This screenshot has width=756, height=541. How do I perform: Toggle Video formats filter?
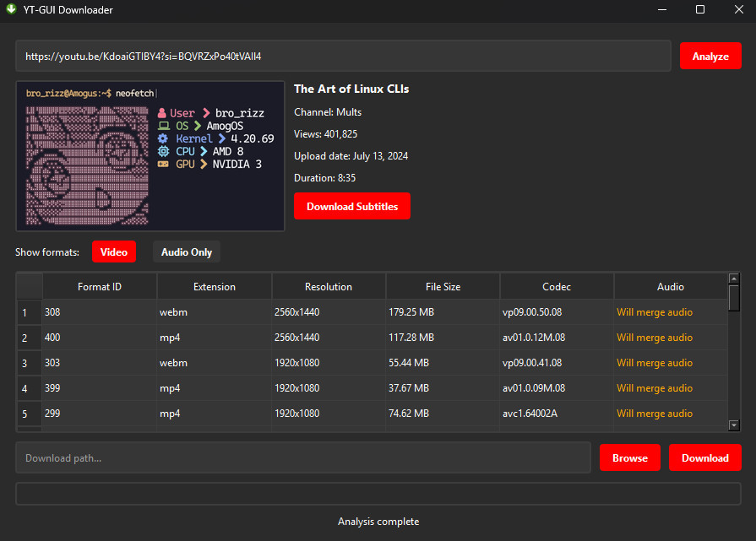[114, 252]
